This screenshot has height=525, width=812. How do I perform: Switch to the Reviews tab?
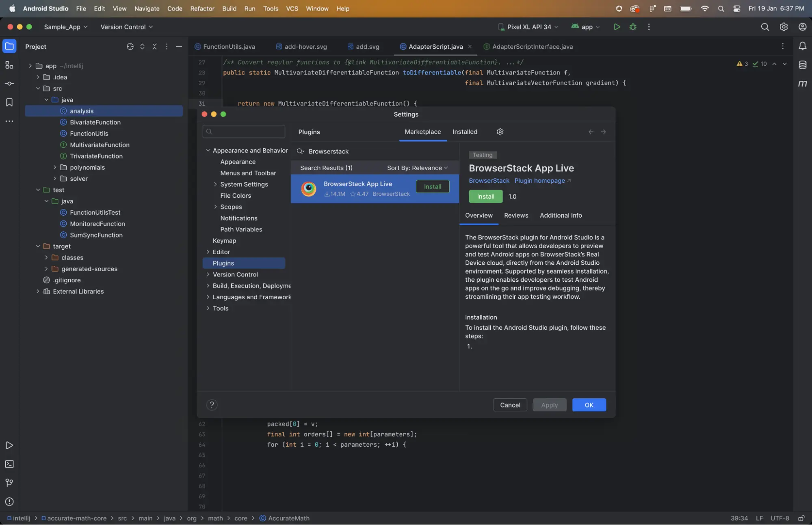click(x=516, y=216)
